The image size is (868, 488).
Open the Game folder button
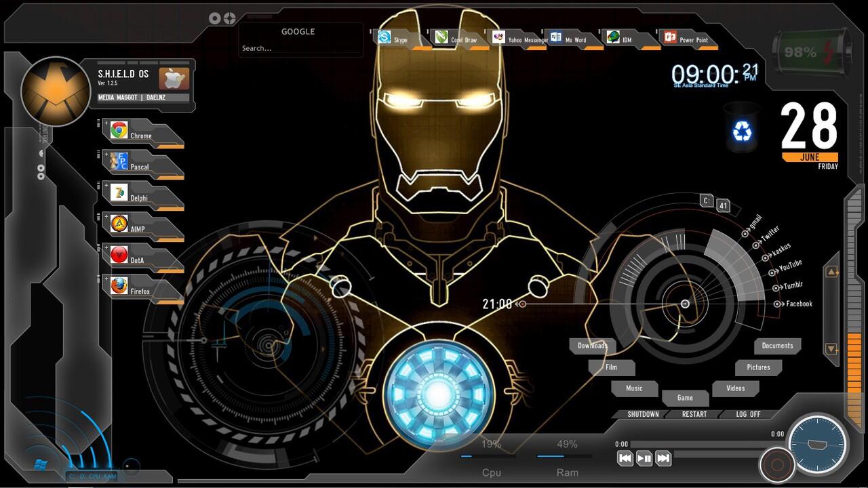tap(685, 398)
